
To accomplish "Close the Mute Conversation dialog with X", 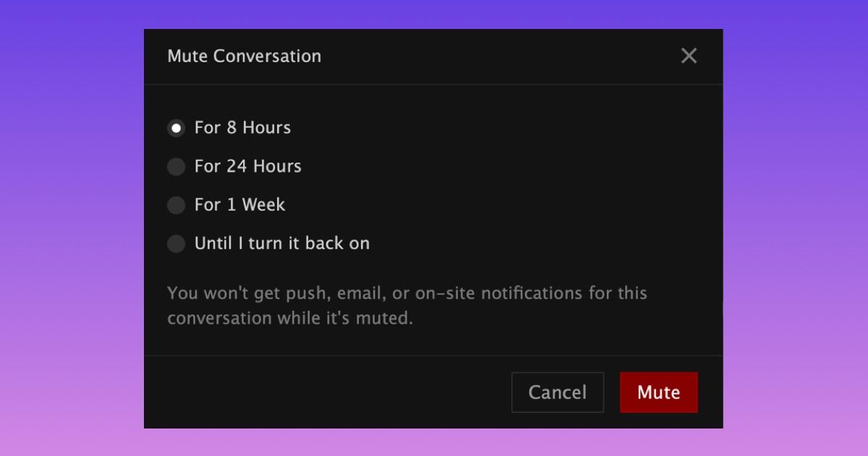I will point(689,56).
